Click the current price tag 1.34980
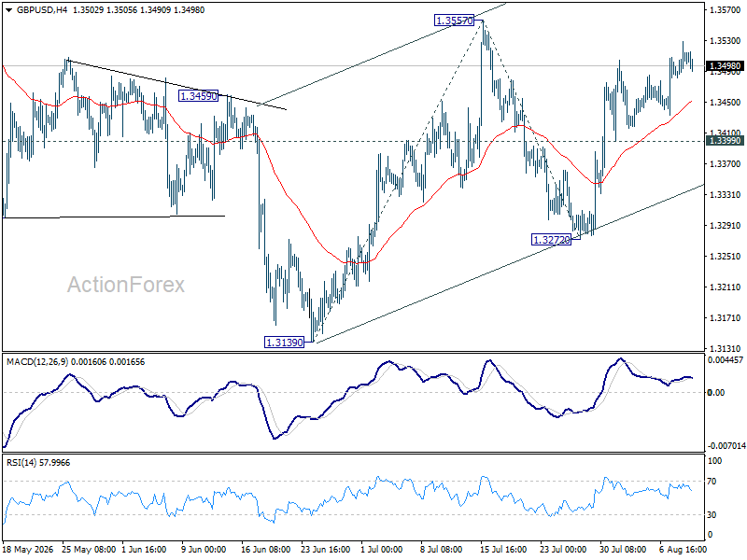 [725, 66]
